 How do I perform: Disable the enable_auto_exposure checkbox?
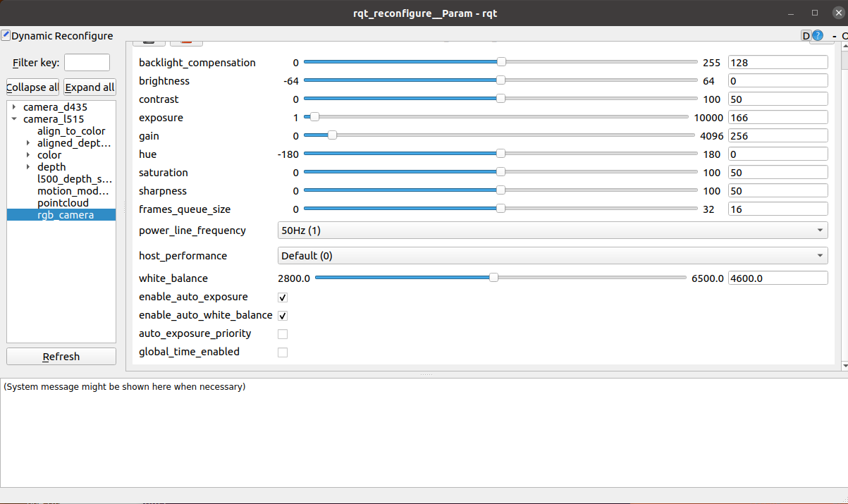(282, 297)
